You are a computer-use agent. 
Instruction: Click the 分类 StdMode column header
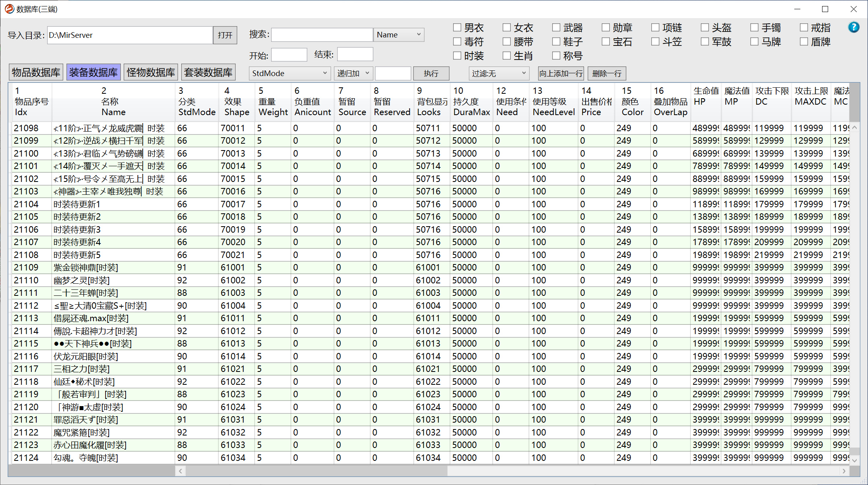click(197, 101)
